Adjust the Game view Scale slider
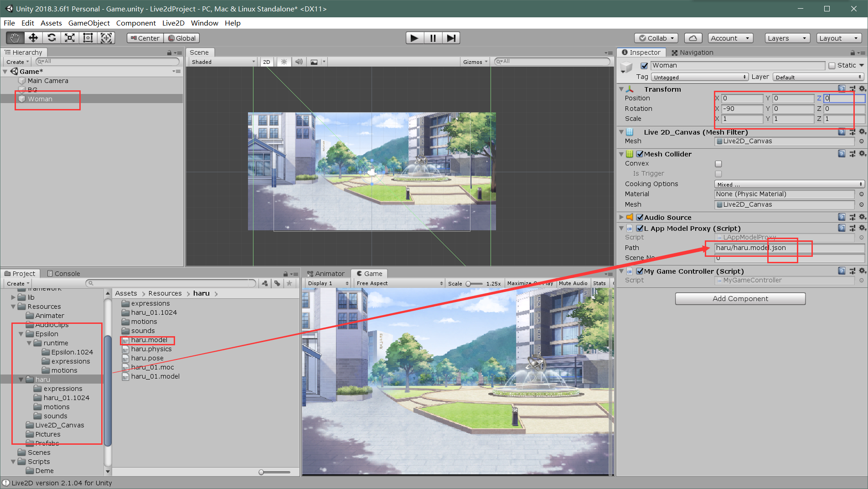This screenshot has width=868, height=489. click(x=474, y=284)
